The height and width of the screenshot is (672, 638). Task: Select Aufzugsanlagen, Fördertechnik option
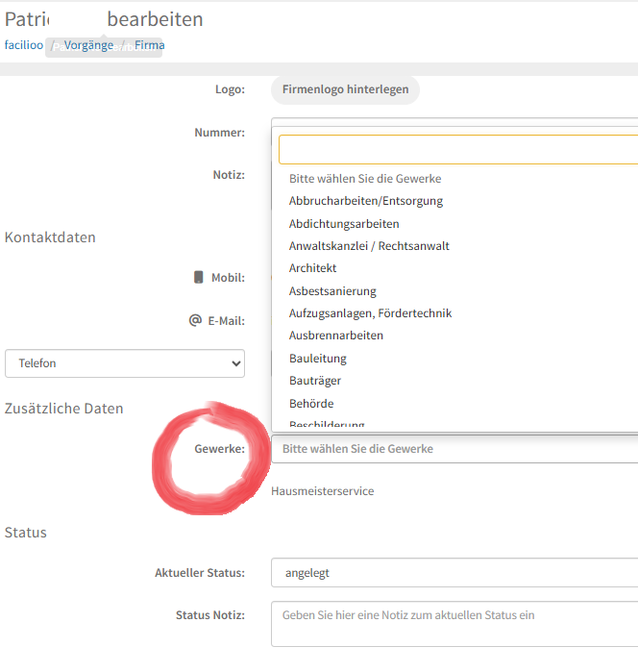click(370, 313)
